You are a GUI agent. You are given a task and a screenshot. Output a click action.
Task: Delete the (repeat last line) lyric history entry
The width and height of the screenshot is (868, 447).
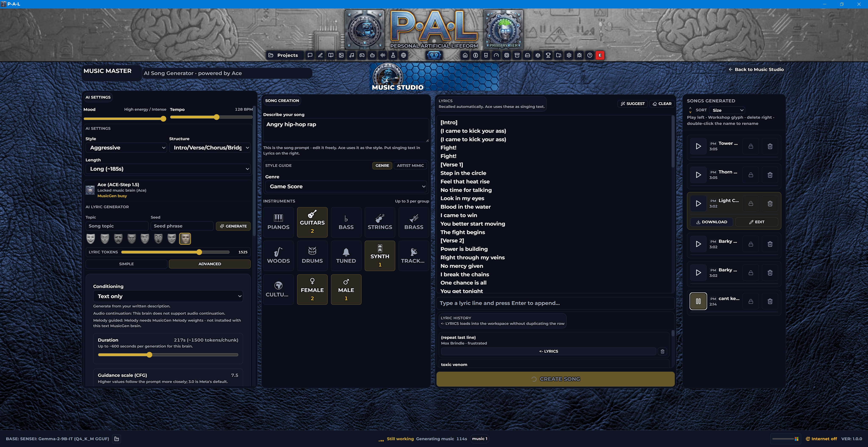pos(662,351)
